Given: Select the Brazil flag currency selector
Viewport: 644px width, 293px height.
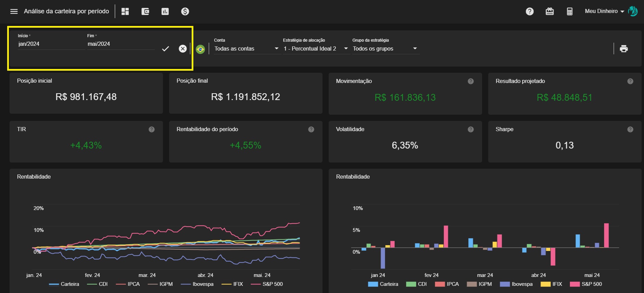Looking at the screenshot, I should (200, 49).
